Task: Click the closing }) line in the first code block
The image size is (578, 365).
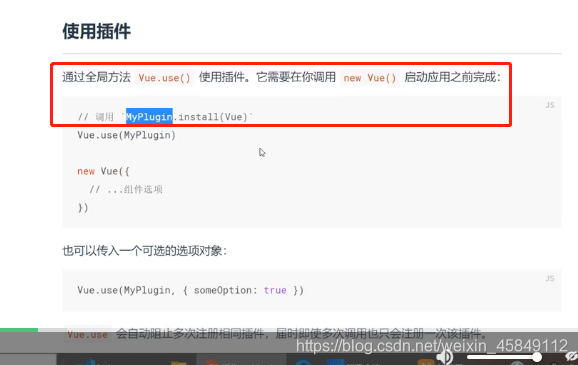Action: coord(83,208)
